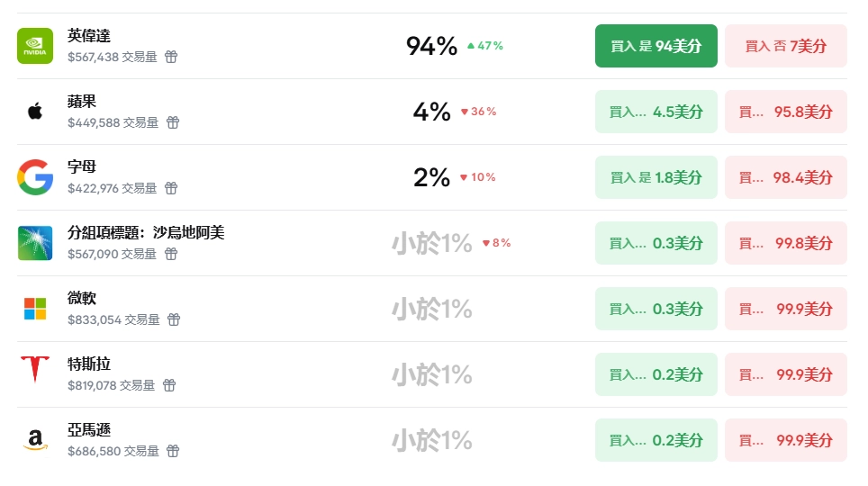The height and width of the screenshot is (486, 868).
Task: Click the Amazon logo icon
Action: pyautogui.click(x=35, y=440)
